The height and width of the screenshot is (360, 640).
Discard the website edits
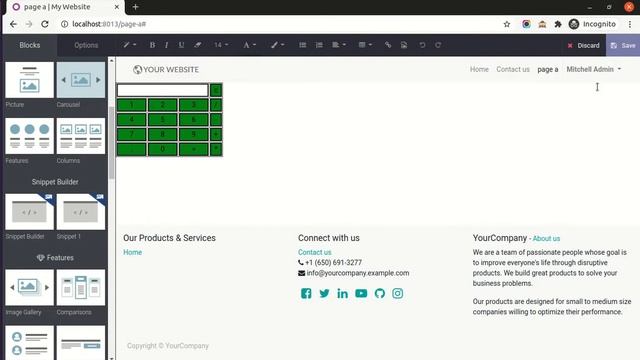pyautogui.click(x=583, y=45)
